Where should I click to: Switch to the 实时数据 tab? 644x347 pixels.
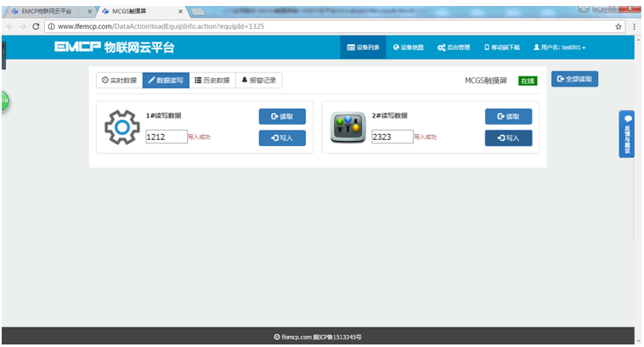click(119, 80)
